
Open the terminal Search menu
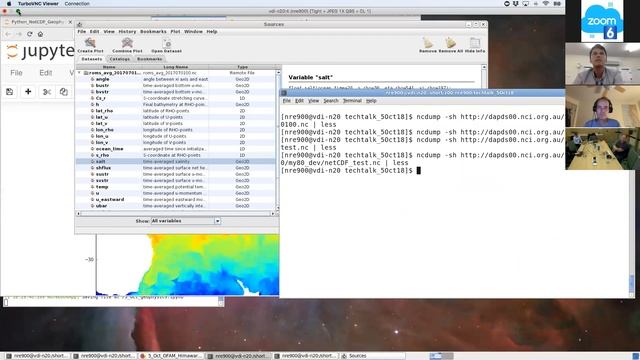pos(331,101)
